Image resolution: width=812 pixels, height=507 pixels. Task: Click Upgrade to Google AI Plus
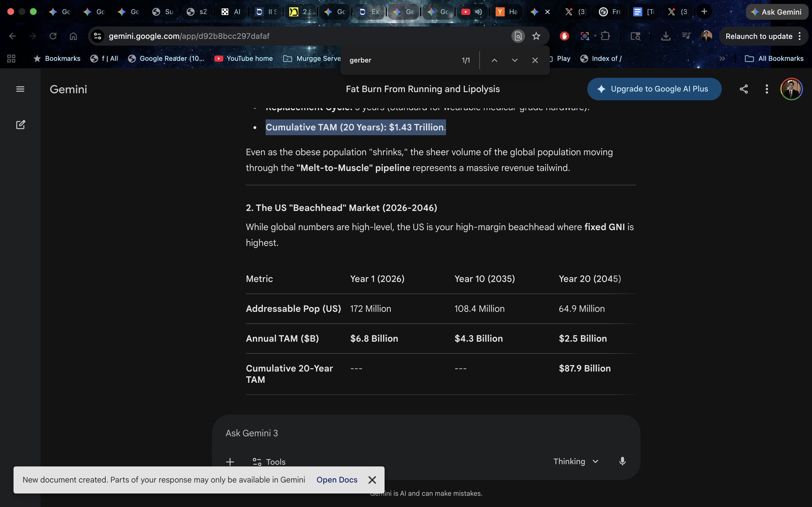coord(654,89)
